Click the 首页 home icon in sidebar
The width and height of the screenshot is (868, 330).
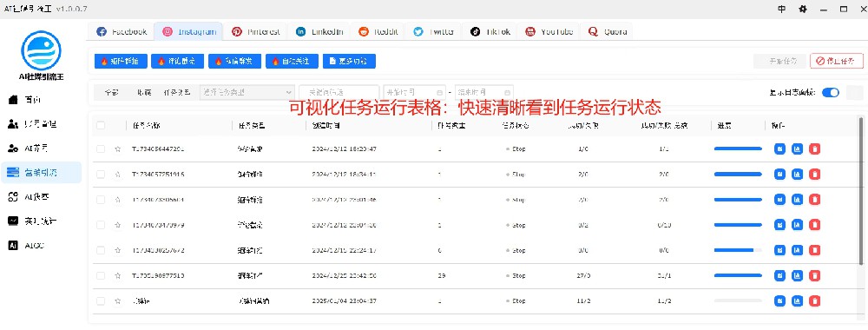click(13, 100)
